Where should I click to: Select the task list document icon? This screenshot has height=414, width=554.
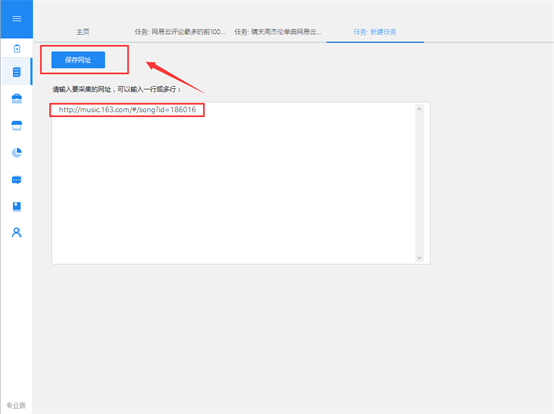(x=17, y=72)
